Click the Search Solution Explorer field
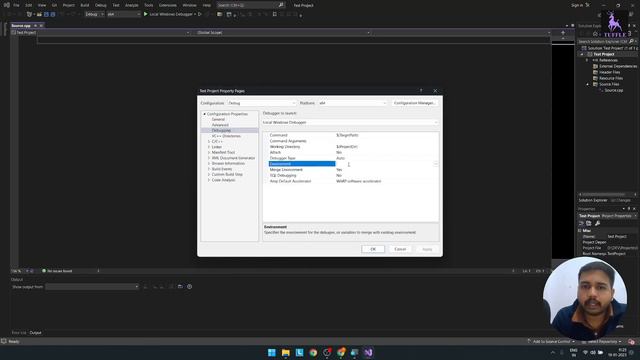 (x=602, y=41)
